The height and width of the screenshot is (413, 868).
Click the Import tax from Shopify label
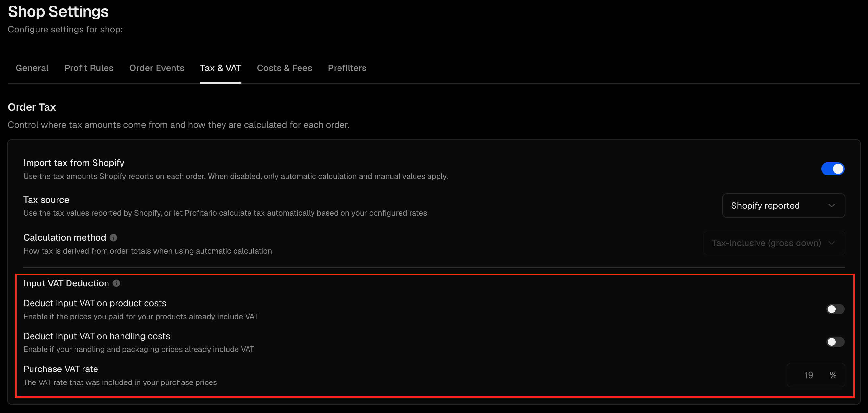74,163
